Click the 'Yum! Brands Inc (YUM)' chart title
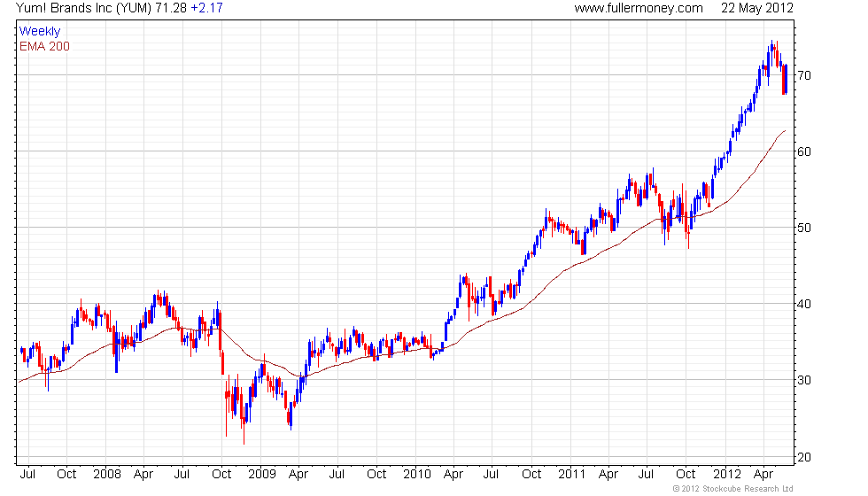The width and height of the screenshot is (868, 496). 83,8
